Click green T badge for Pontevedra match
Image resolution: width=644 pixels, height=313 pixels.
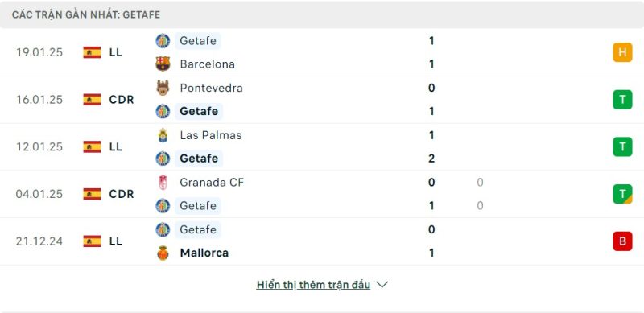click(622, 100)
